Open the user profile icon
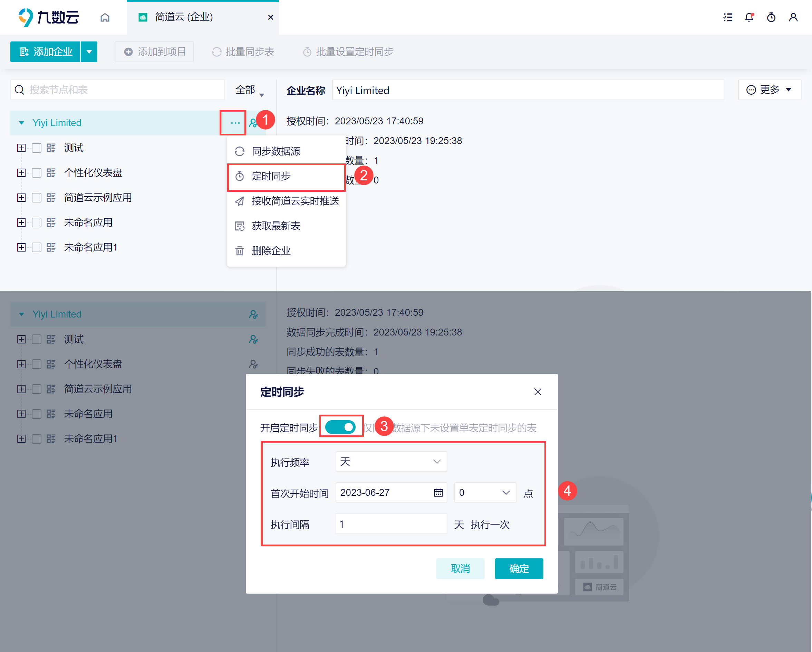This screenshot has height=652, width=812. pos(793,17)
